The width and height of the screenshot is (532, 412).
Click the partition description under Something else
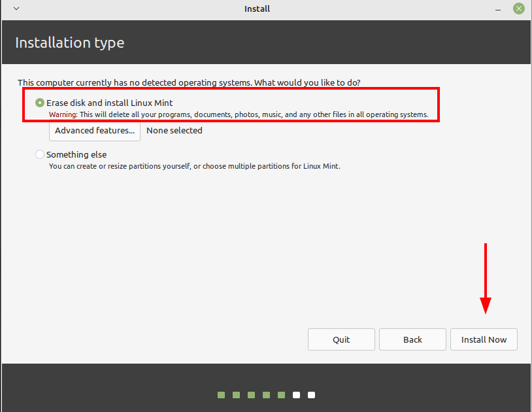point(194,166)
